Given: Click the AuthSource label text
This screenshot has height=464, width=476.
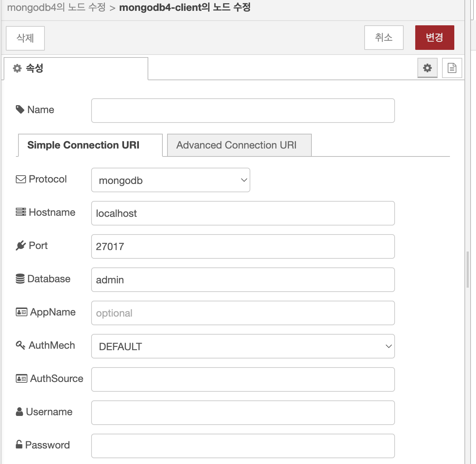Looking at the screenshot, I should click(57, 378).
